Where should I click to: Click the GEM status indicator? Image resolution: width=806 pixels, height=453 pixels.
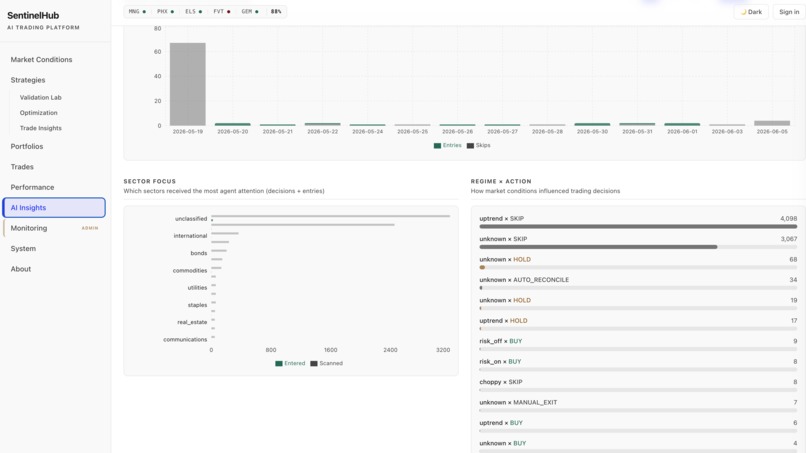(x=250, y=11)
